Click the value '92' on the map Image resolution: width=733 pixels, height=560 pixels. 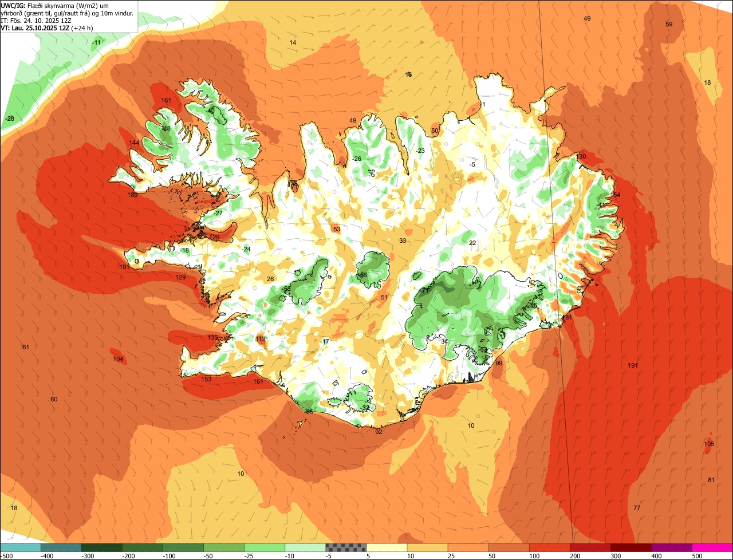pyautogui.click(x=379, y=431)
